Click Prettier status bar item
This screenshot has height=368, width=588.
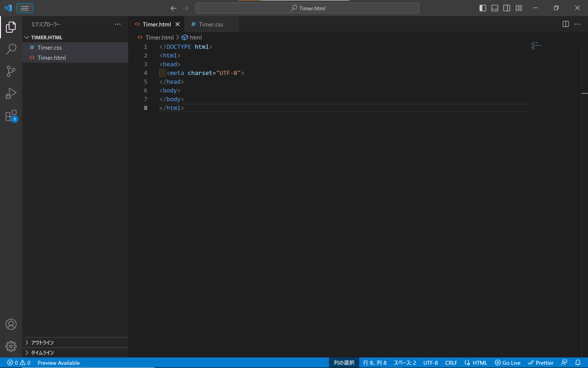pyautogui.click(x=541, y=363)
